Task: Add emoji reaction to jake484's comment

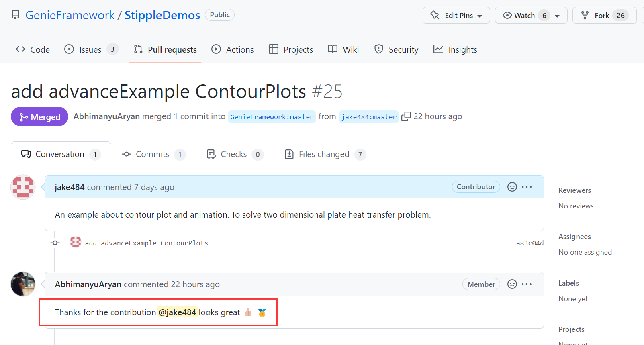Action: [x=512, y=187]
